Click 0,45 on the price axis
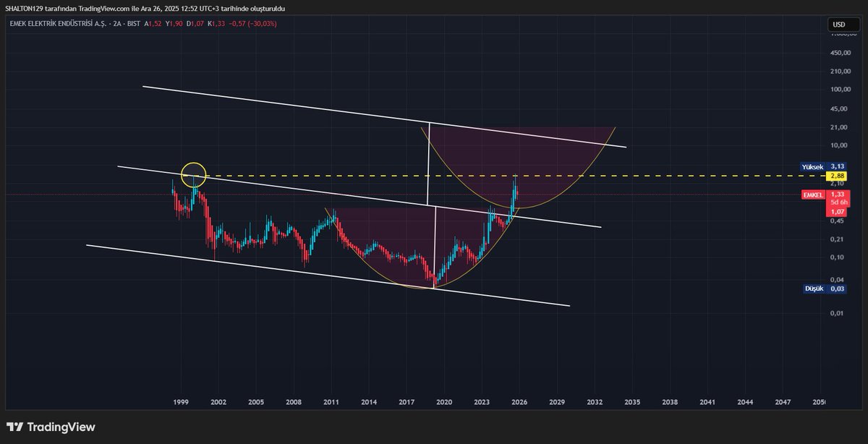The width and height of the screenshot is (868, 444). point(837,221)
